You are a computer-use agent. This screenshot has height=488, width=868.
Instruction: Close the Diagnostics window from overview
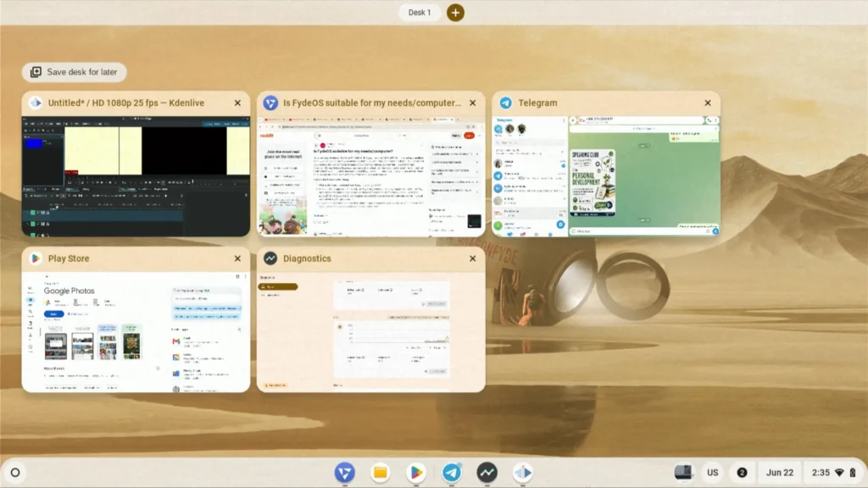pos(473,258)
